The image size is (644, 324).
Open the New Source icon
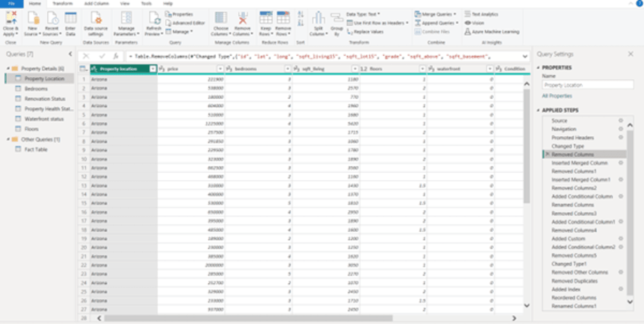pyautogui.click(x=33, y=18)
